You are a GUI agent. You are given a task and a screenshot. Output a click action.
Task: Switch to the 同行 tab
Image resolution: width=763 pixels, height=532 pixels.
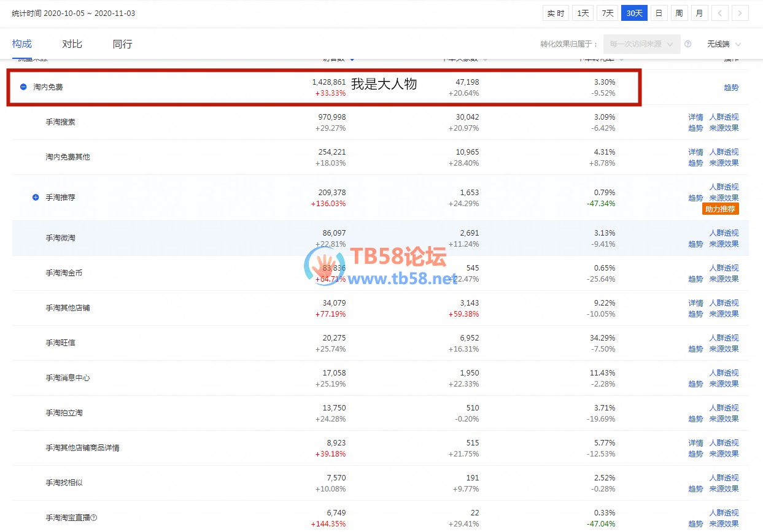tap(122, 44)
